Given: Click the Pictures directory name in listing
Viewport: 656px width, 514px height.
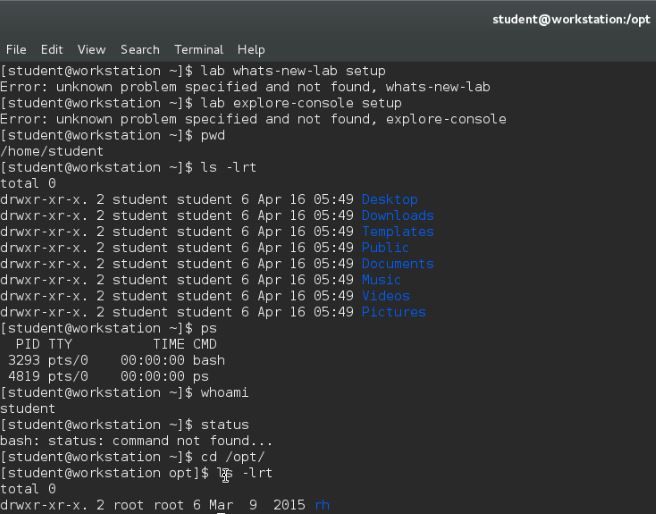Looking at the screenshot, I should click(393, 312).
